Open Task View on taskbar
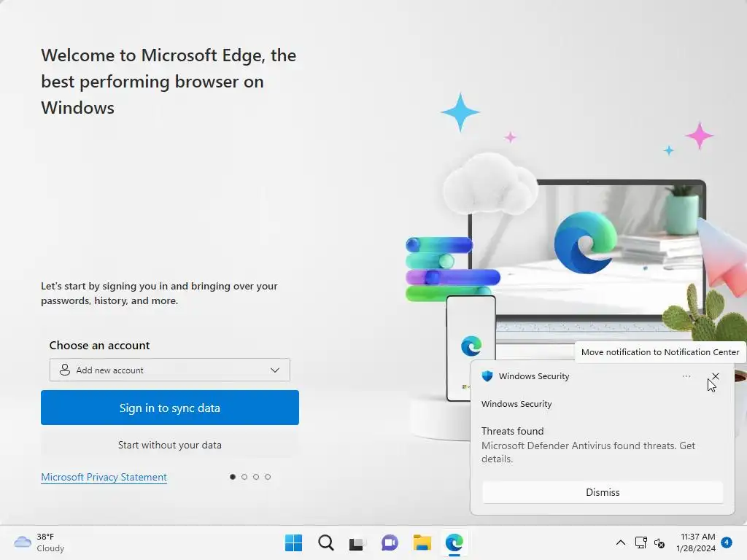The image size is (747, 560). (357, 543)
